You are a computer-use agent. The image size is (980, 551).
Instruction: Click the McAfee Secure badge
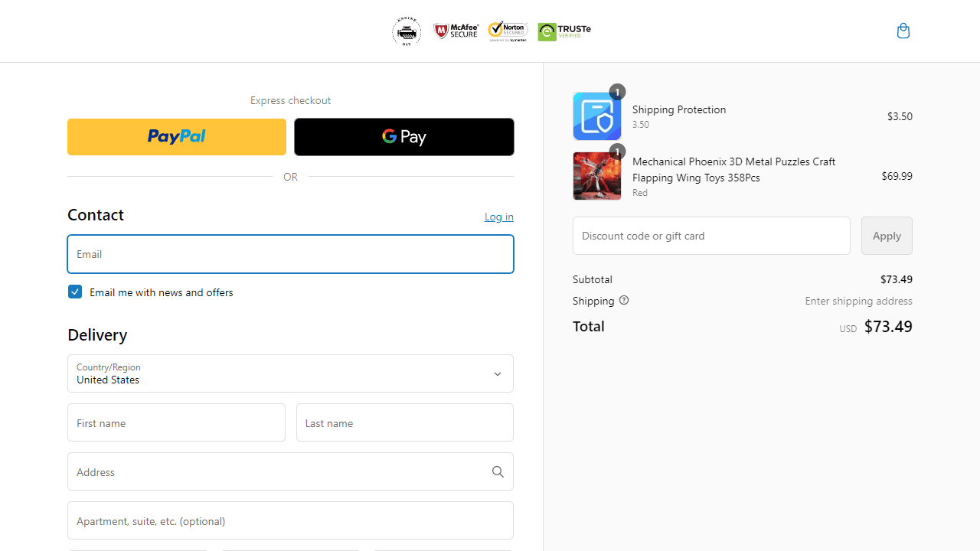click(x=456, y=31)
